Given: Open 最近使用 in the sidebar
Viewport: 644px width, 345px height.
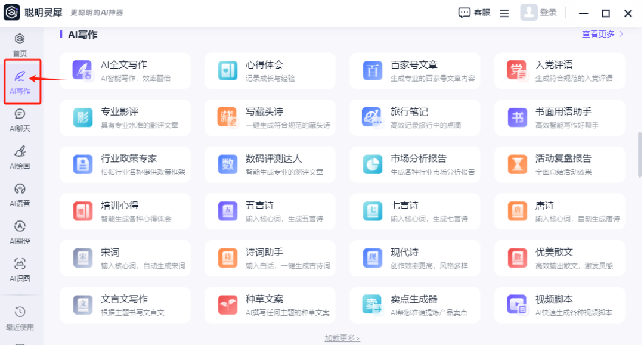Looking at the screenshot, I should tap(20, 318).
